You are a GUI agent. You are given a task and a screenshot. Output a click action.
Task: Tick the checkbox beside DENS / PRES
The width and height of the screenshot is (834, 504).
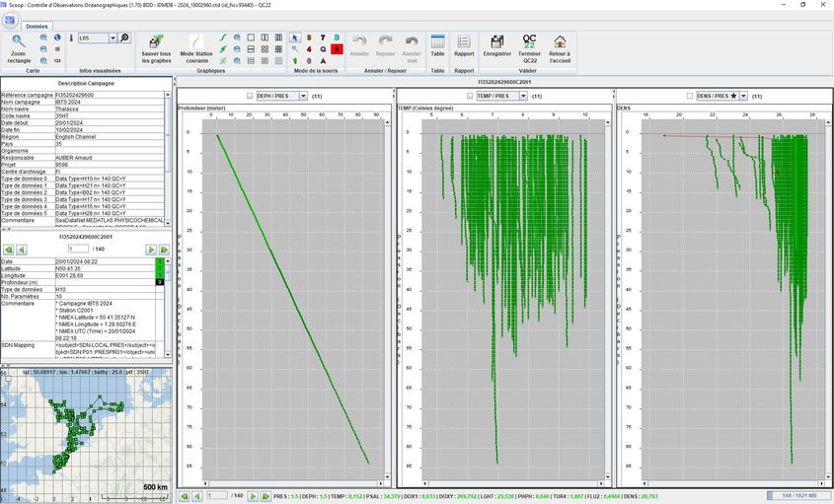point(690,97)
